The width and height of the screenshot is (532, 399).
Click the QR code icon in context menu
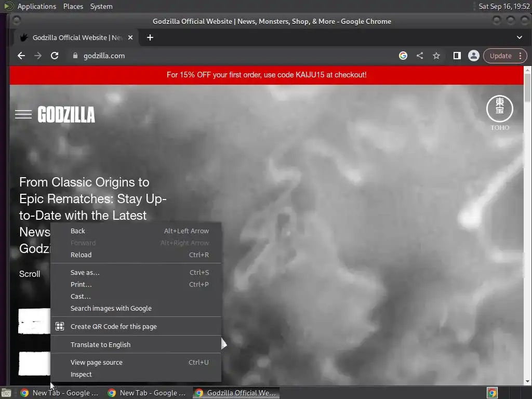pos(60,326)
